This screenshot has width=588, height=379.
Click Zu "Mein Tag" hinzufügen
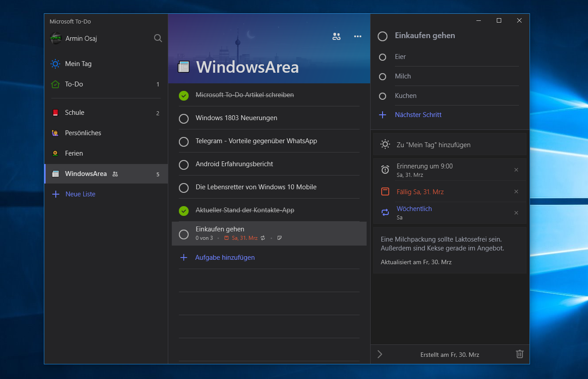point(450,145)
